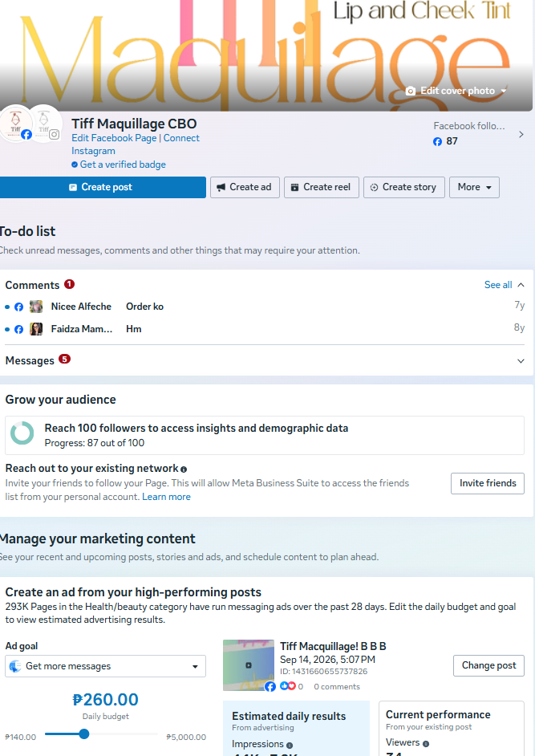Open the Ad goal dropdown
Image resolution: width=535 pixels, height=756 pixels.
pos(106,666)
